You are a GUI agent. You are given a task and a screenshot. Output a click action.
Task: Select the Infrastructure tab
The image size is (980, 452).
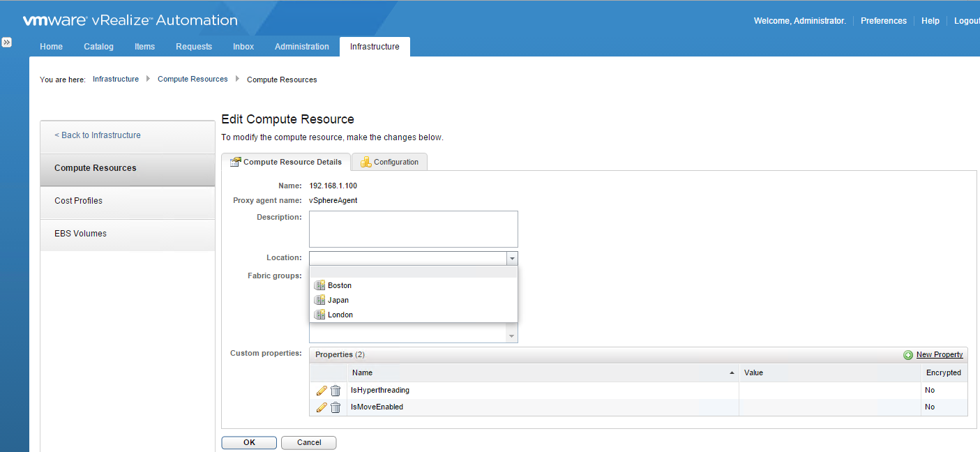[x=375, y=47]
